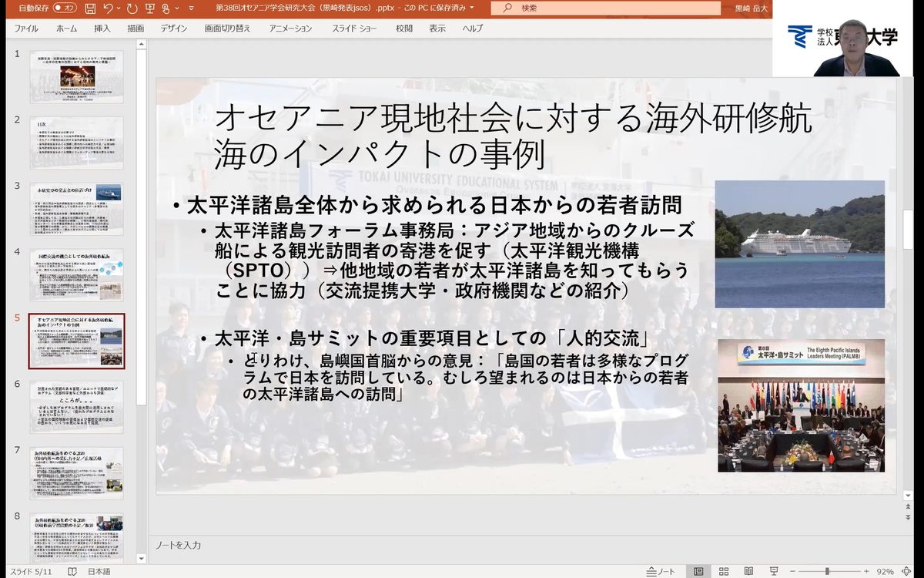
Task: Toggle the AutoSave (自動保存) switch
Action: (x=65, y=8)
